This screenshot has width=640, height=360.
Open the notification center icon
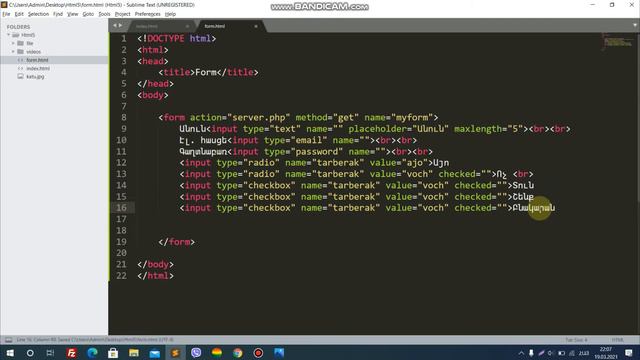(629, 353)
